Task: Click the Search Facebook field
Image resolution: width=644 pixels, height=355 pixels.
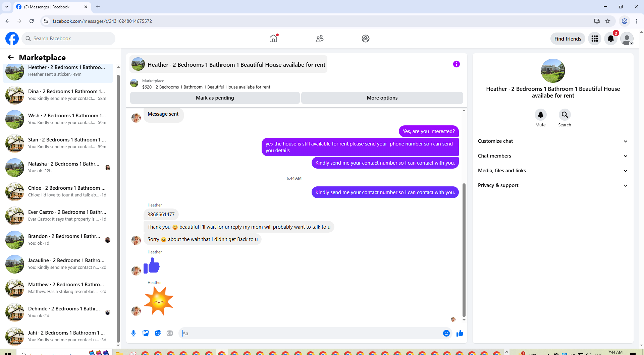Action: (x=68, y=39)
